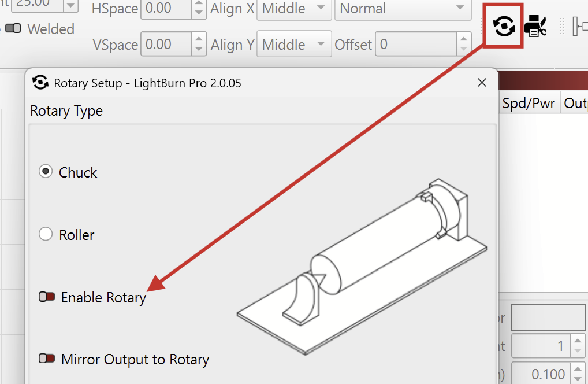Click the rotary icon in dialog title bar
This screenshot has width=588, height=384.
click(40, 83)
